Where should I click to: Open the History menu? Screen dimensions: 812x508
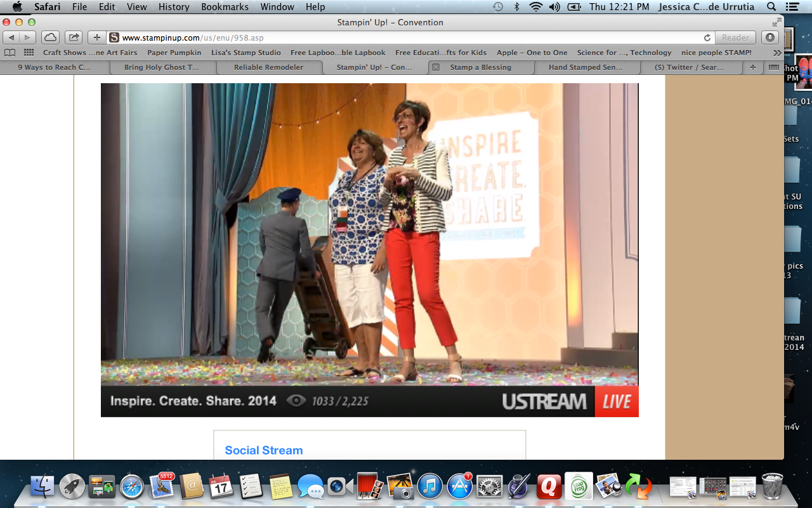174,7
